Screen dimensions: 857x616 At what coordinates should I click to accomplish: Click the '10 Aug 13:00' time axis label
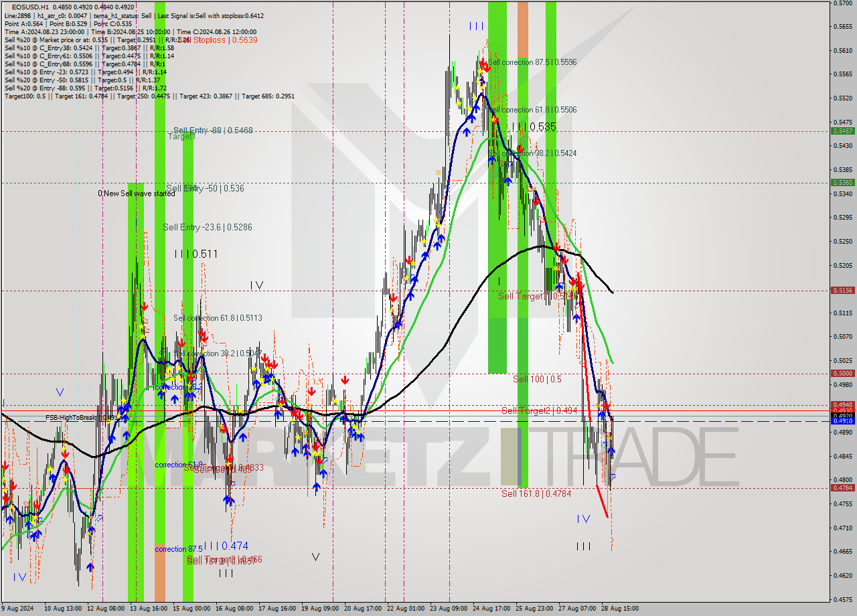click(x=62, y=609)
